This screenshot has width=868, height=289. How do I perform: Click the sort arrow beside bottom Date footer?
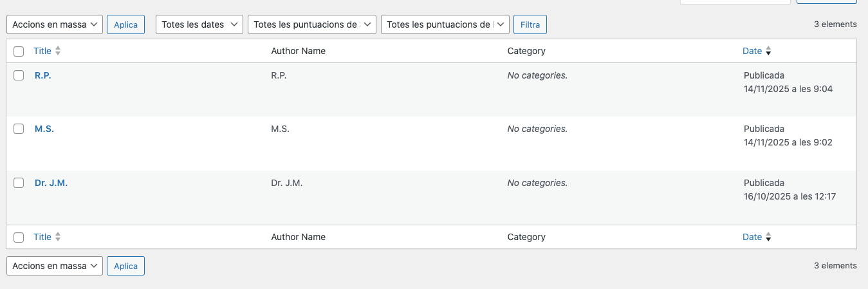point(768,238)
